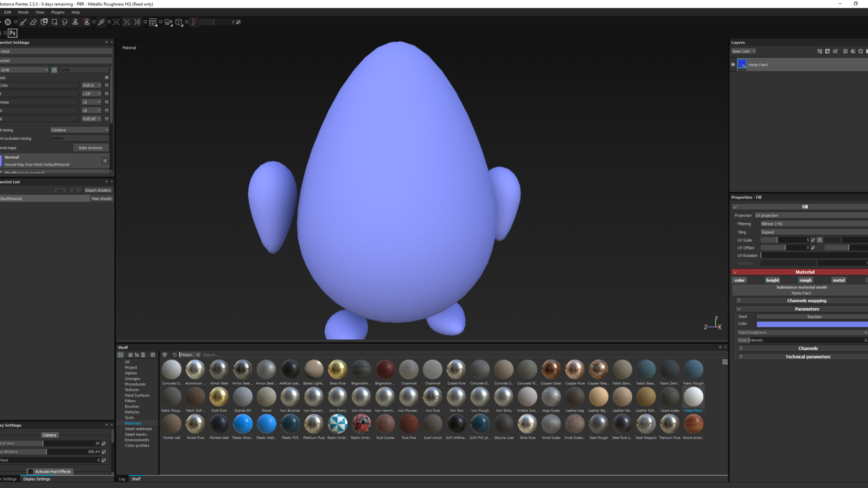Toggle the metal channel button in Material
This screenshot has width=868, height=488.
[839, 280]
